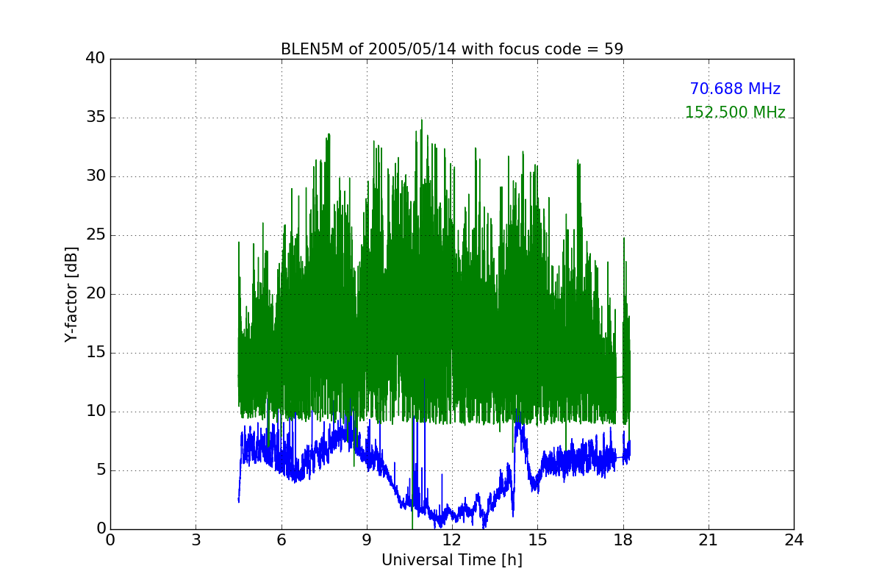Click the x-axis tick label '12'
Screen dimensions: 882x588
(x=452, y=540)
